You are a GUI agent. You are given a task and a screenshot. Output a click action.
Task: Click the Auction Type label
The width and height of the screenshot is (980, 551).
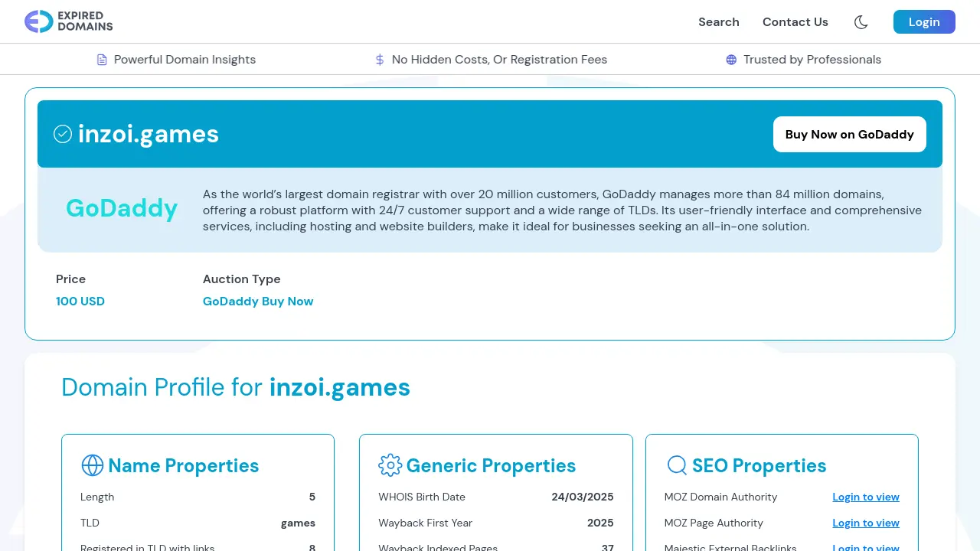click(242, 279)
